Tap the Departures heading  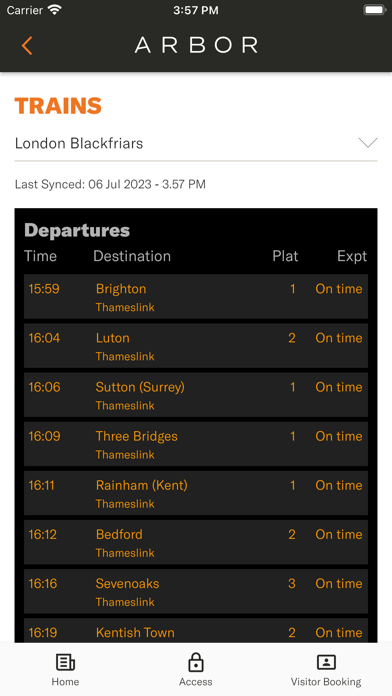coord(77,230)
